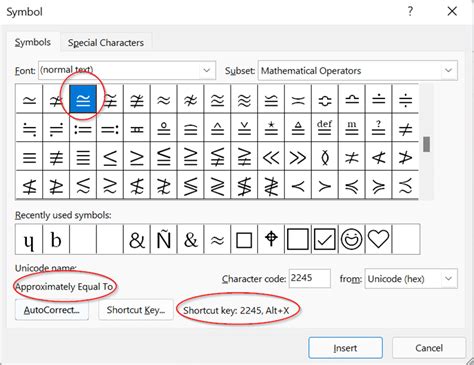Viewport: 474px width, 365px height.
Task: Select the Ñ recently used symbol
Action: 164,239
